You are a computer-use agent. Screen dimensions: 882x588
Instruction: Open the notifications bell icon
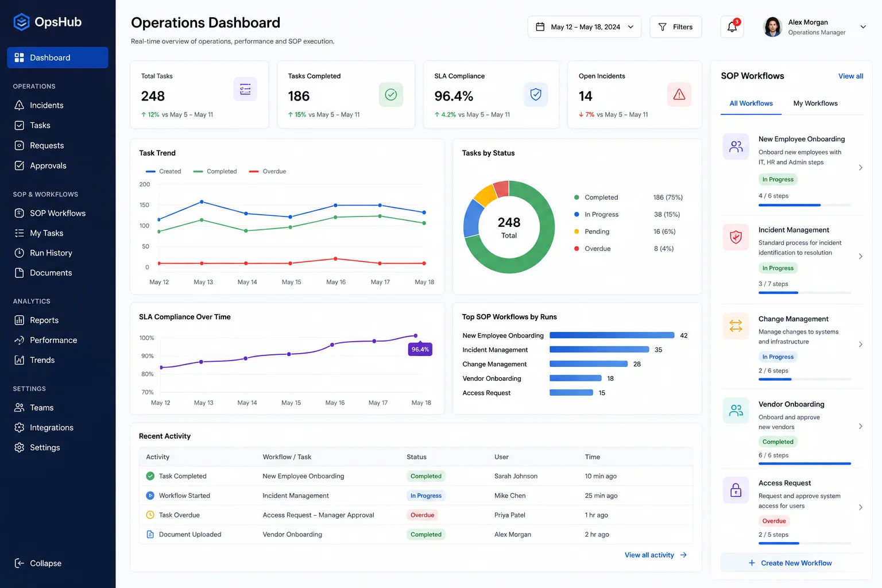point(732,27)
